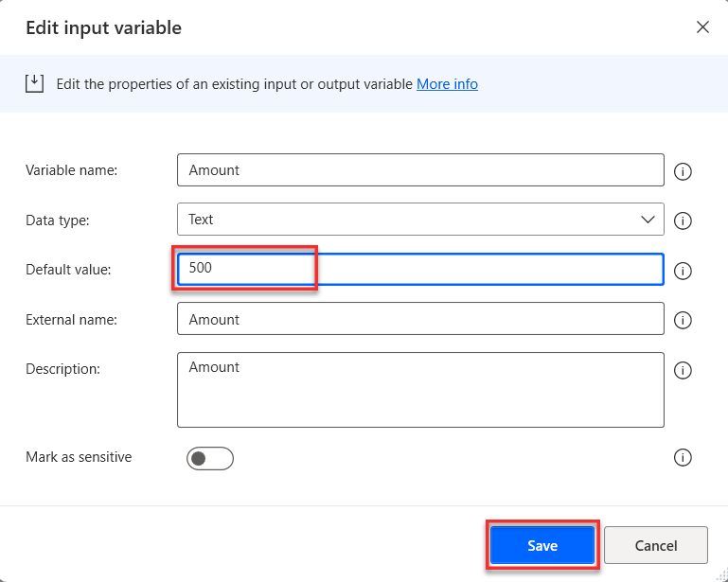This screenshot has width=728, height=582.
Task: Click the 'Data type:' label
Action: click(x=58, y=220)
